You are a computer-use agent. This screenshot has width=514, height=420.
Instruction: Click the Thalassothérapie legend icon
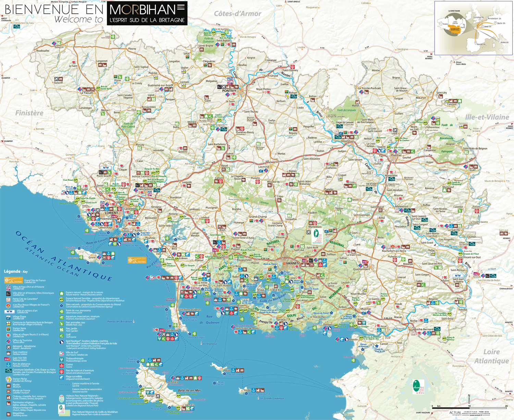62,359
